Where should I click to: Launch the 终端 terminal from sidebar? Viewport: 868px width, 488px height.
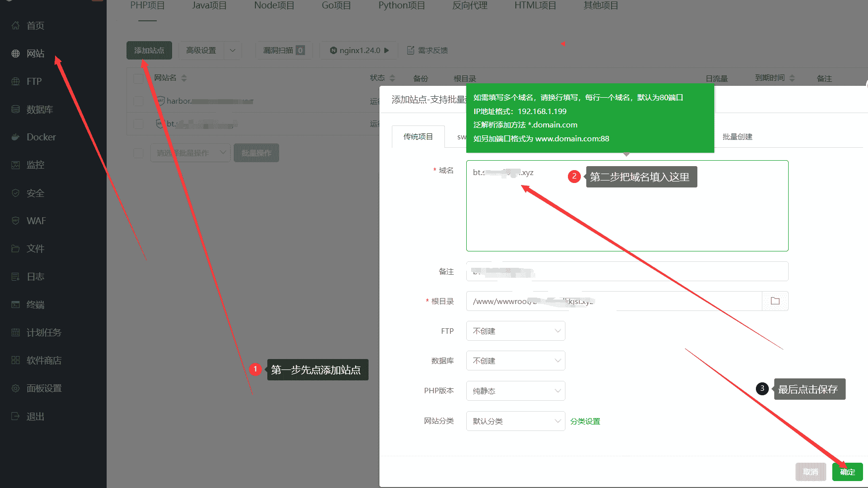coord(35,304)
